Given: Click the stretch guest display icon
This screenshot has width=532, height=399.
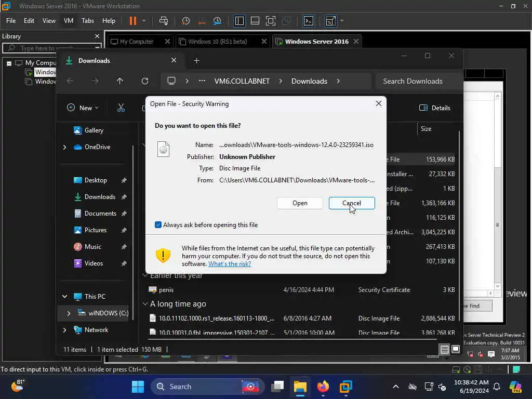Looking at the screenshot, I should pyautogui.click(x=330, y=21).
